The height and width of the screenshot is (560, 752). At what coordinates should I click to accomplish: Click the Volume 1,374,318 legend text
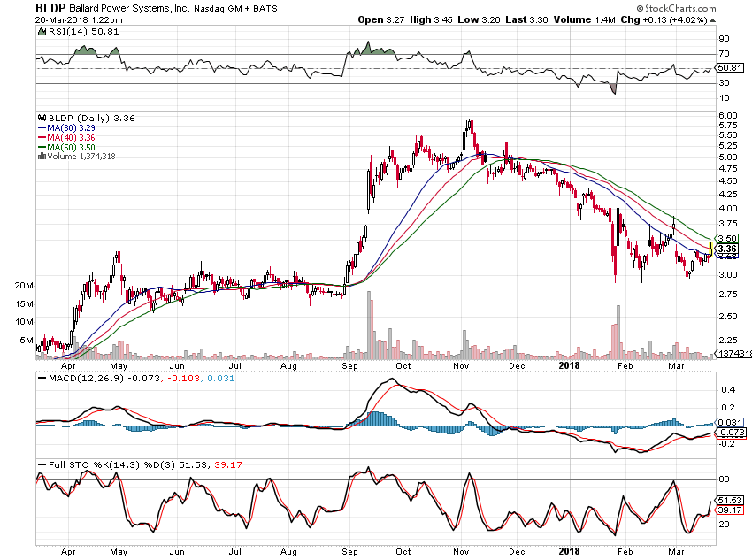tap(81, 157)
